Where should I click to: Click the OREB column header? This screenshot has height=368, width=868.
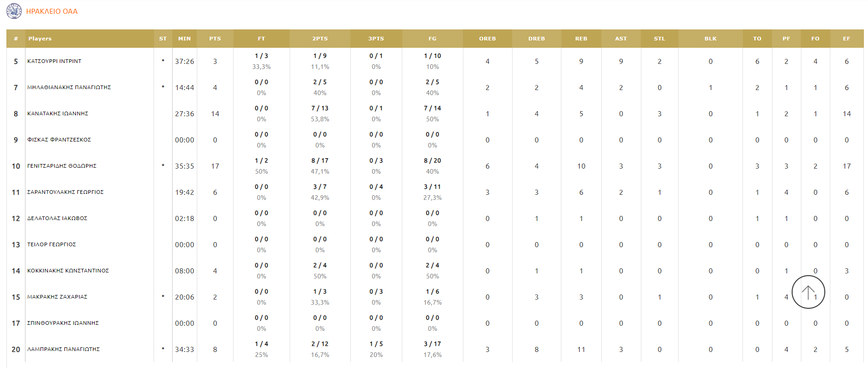coord(487,39)
